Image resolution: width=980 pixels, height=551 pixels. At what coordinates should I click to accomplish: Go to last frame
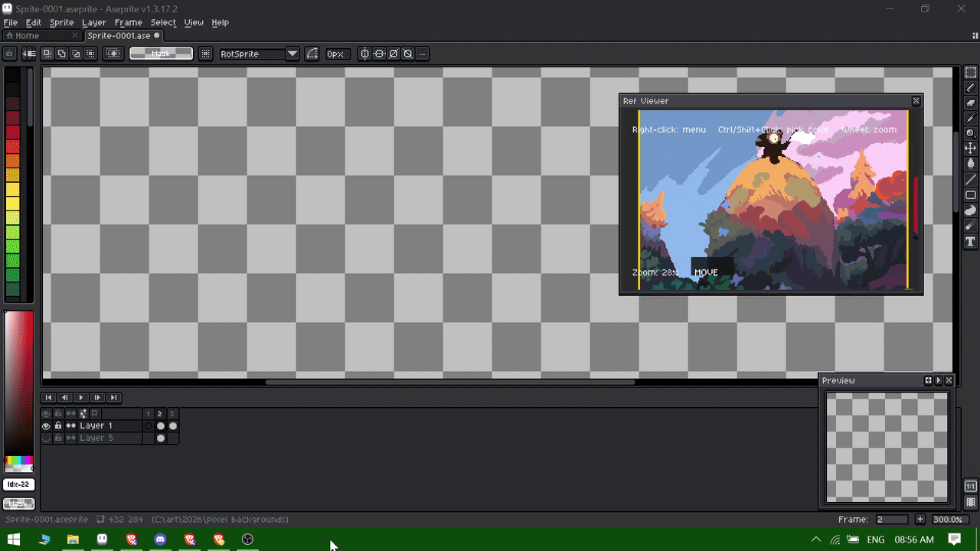click(x=113, y=397)
